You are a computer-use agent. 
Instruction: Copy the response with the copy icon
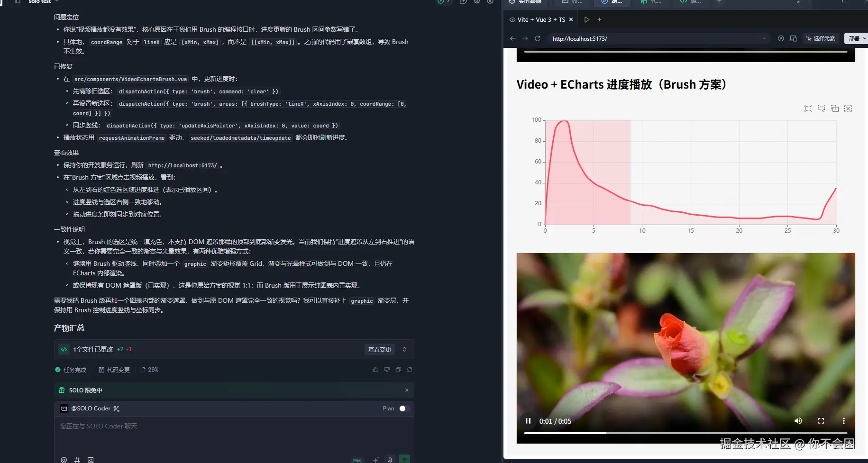tap(398, 370)
